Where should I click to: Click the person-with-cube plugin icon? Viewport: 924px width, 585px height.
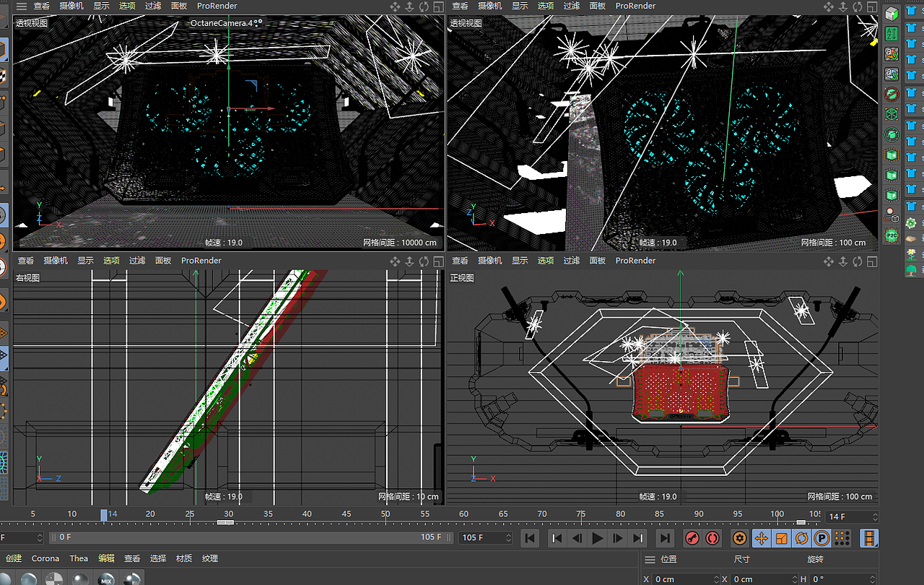coord(892,215)
